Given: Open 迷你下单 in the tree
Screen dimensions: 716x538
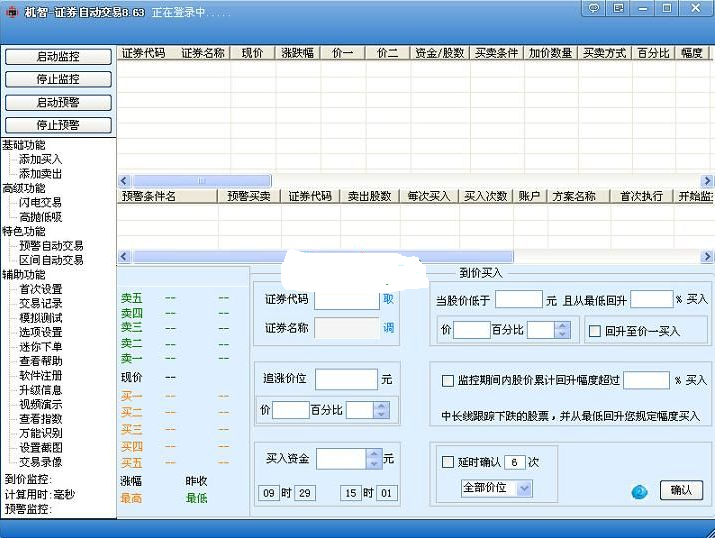Looking at the screenshot, I should point(40,347).
